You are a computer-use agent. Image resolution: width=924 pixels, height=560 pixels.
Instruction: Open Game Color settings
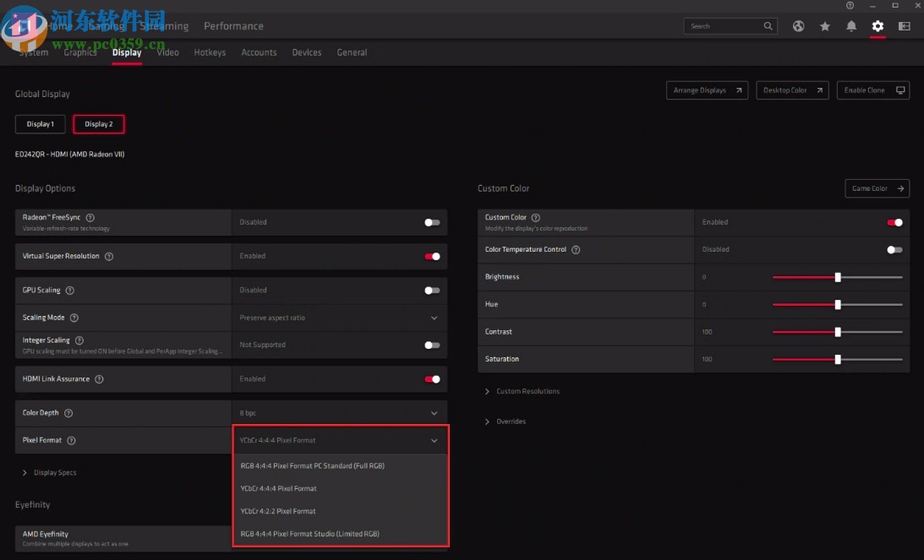coord(877,188)
